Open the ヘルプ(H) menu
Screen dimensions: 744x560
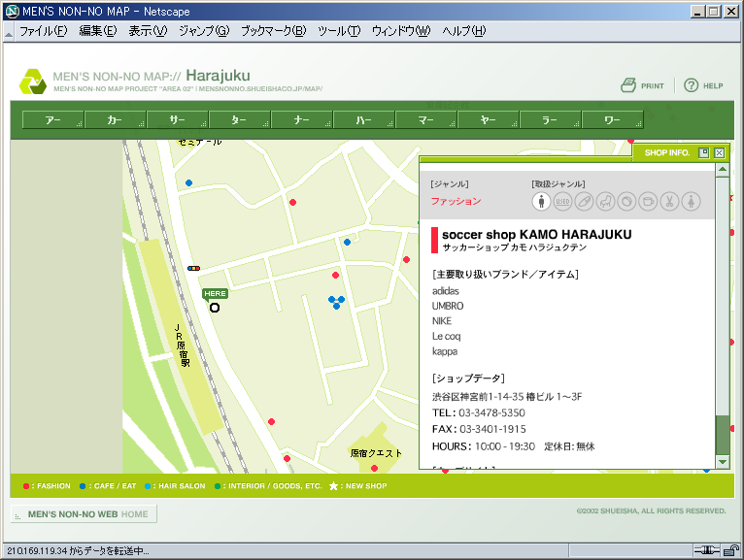pos(464,31)
